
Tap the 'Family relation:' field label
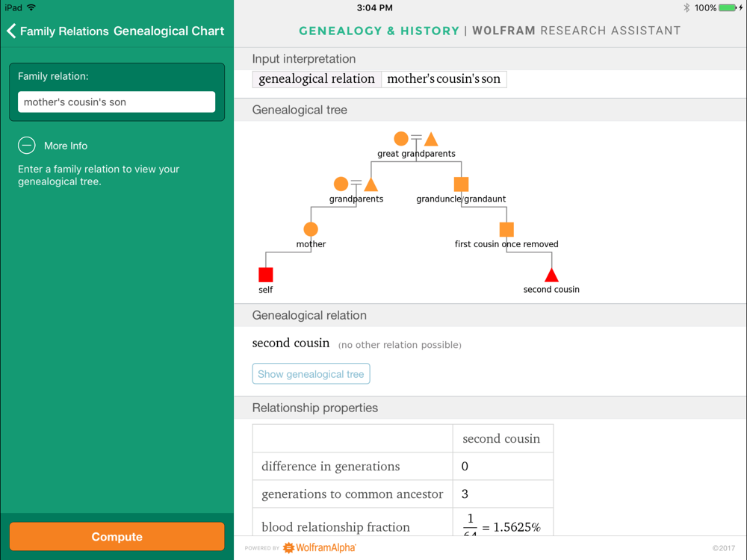click(53, 76)
